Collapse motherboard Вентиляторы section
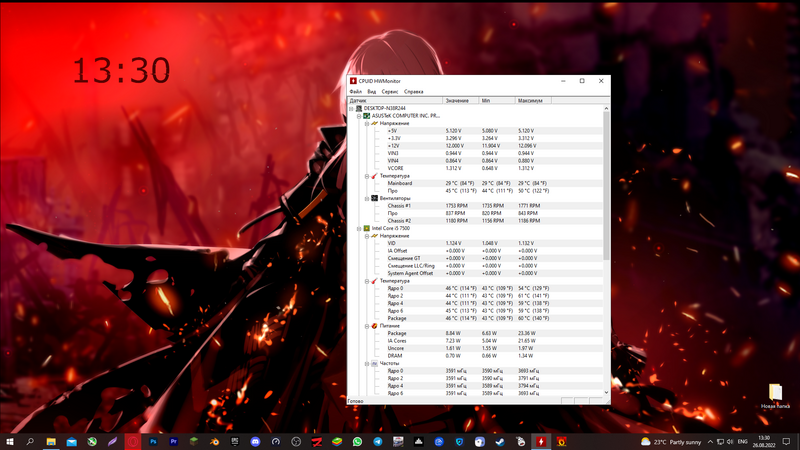The image size is (800, 450). click(367, 198)
